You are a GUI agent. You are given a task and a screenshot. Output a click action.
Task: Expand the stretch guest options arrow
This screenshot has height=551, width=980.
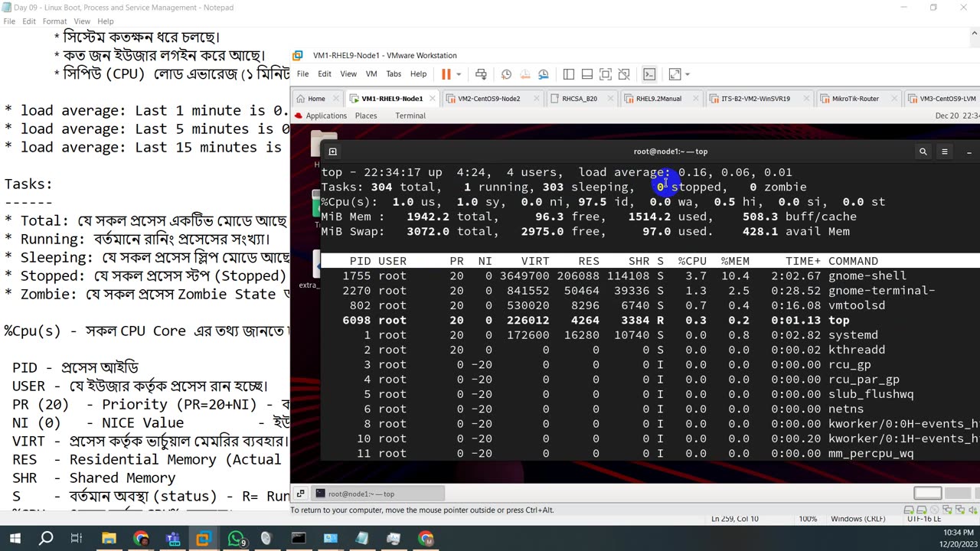click(x=688, y=74)
